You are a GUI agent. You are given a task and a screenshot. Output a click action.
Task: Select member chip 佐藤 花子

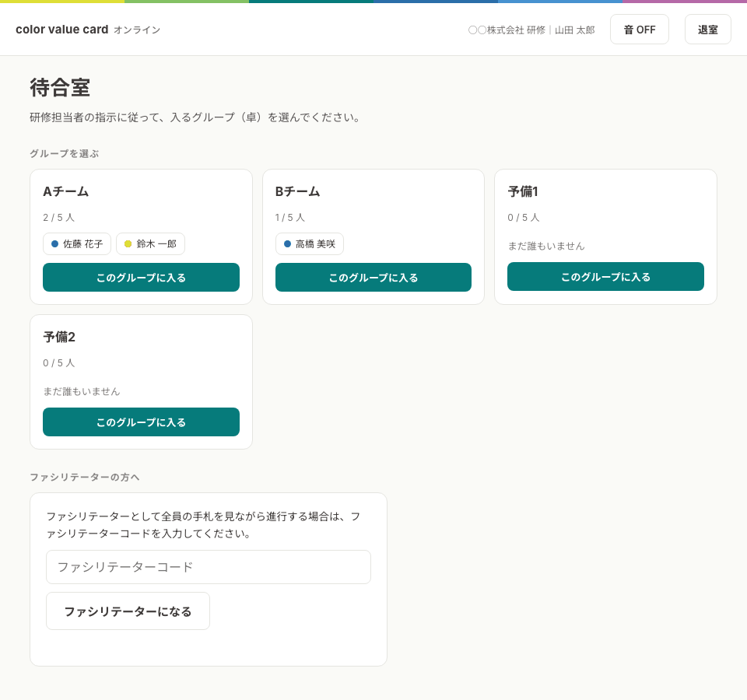click(77, 243)
